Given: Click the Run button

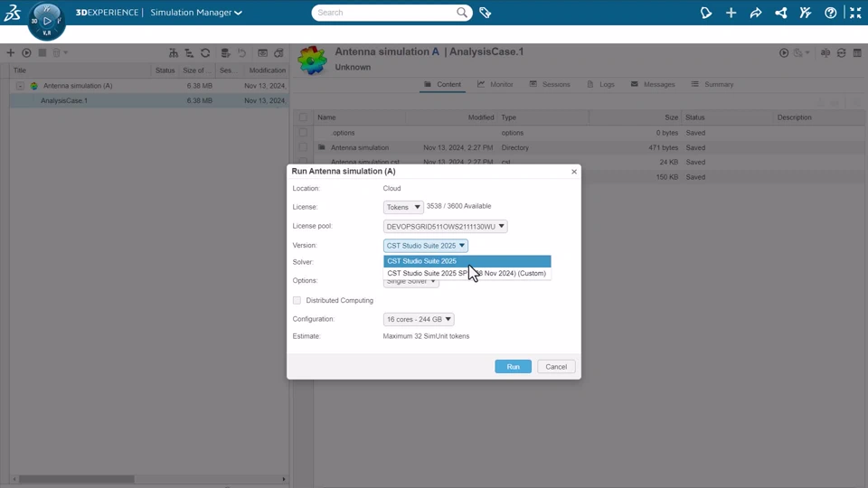Looking at the screenshot, I should 514,367.
